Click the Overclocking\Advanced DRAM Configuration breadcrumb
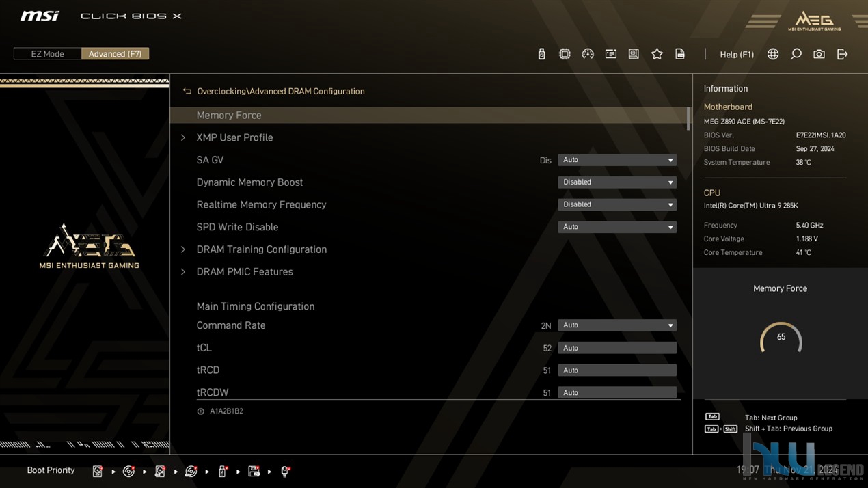This screenshot has height=488, width=868. click(x=281, y=92)
